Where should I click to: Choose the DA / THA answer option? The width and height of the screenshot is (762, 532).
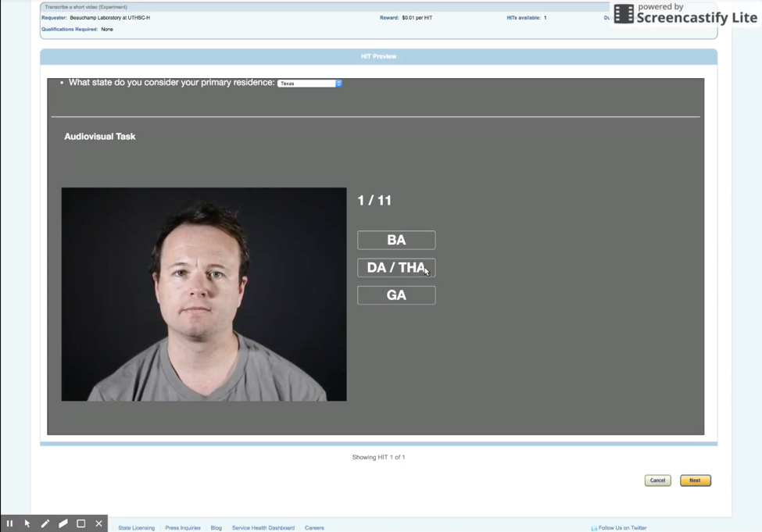pyautogui.click(x=396, y=268)
